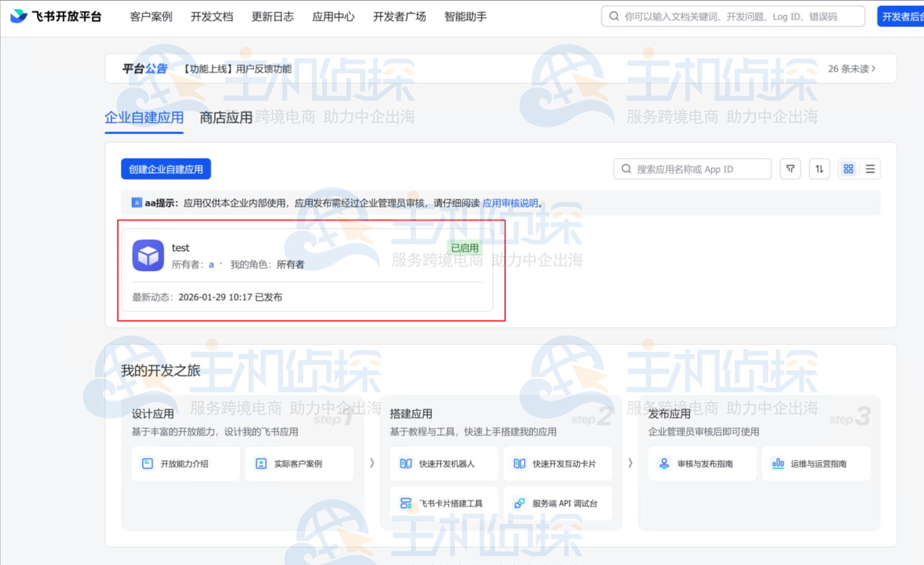Click the app name search input field

(692, 169)
